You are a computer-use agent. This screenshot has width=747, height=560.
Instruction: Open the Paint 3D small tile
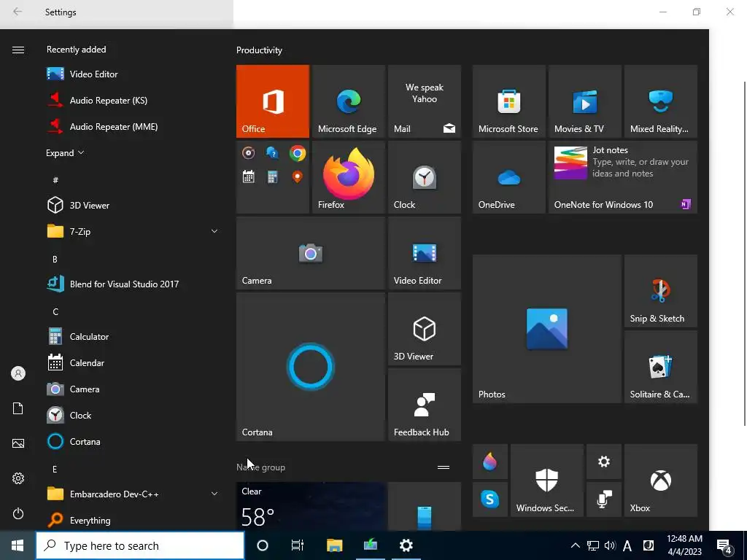click(489, 462)
